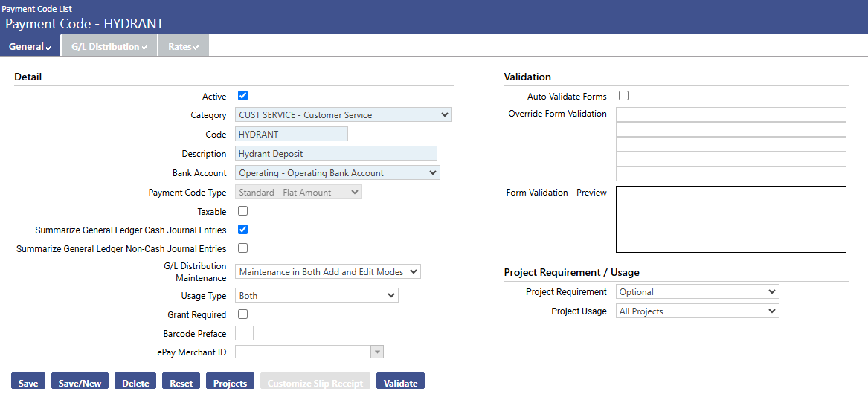Click the Validate button

(x=400, y=383)
